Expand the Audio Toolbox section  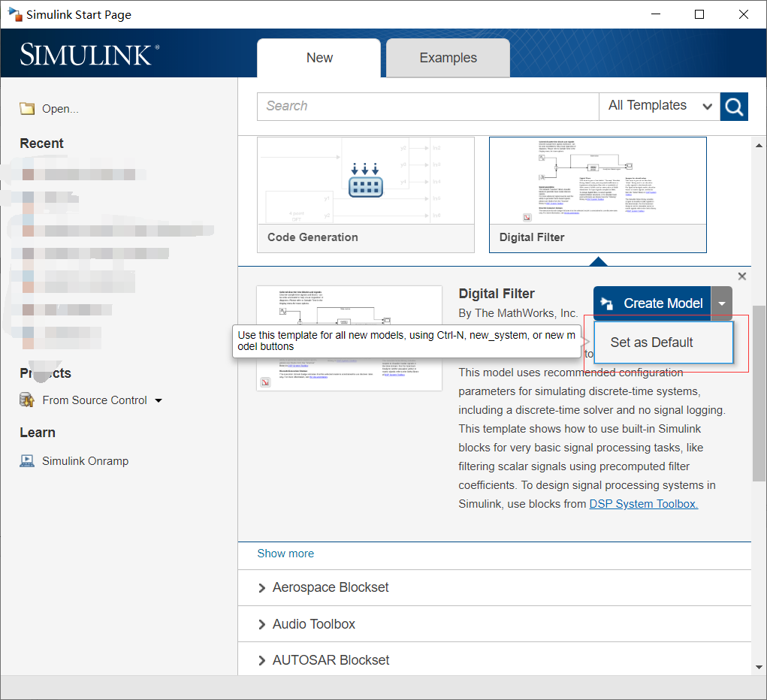(314, 623)
